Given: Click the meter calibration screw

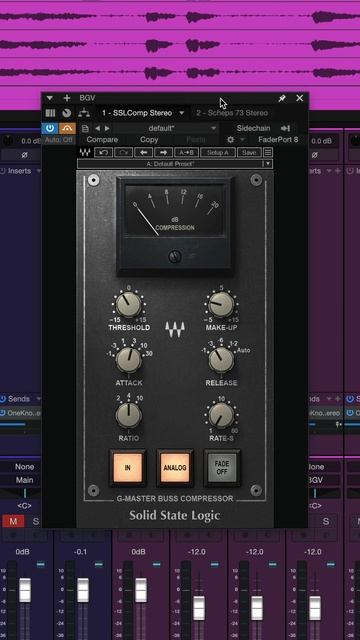Looking at the screenshot, I should 175,257.
